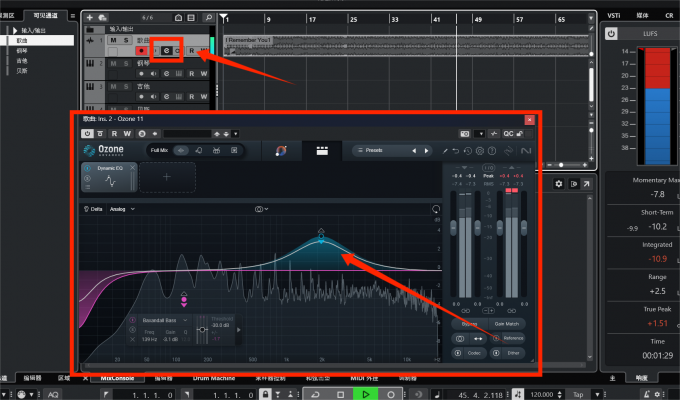Viewport: 680px width, 400px height.
Task: Solo the 歌曲 track with S button
Action: [x=126, y=40]
